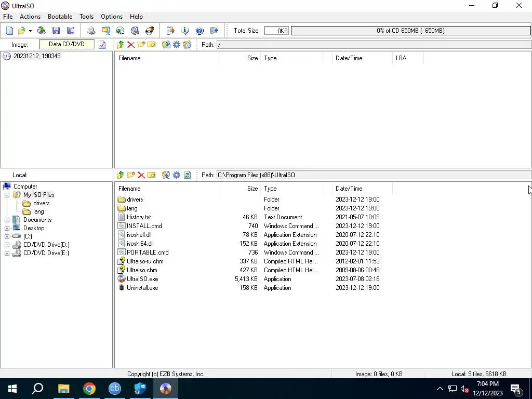Click the Open image file icon
Image resolution: width=532 pixels, height=399 pixels.
point(22,31)
